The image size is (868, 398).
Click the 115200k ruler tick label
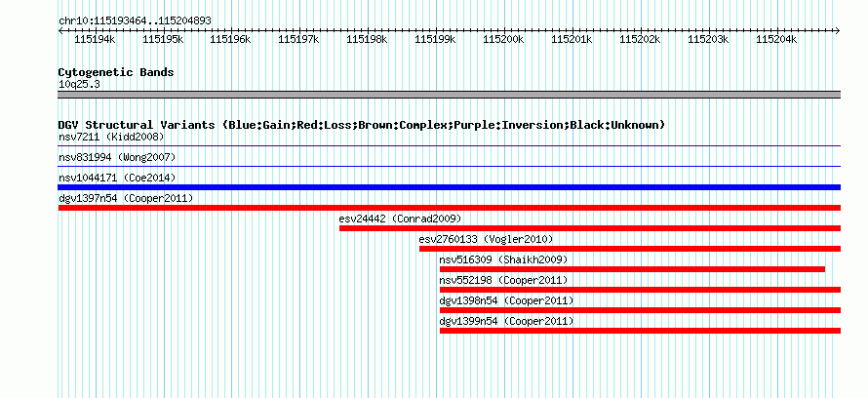tap(503, 40)
